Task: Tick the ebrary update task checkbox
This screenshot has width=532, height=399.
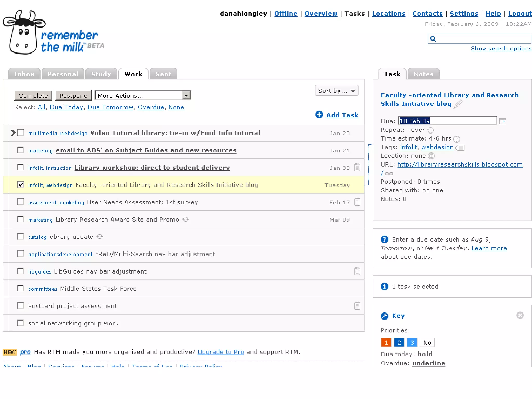Action: pyautogui.click(x=21, y=236)
